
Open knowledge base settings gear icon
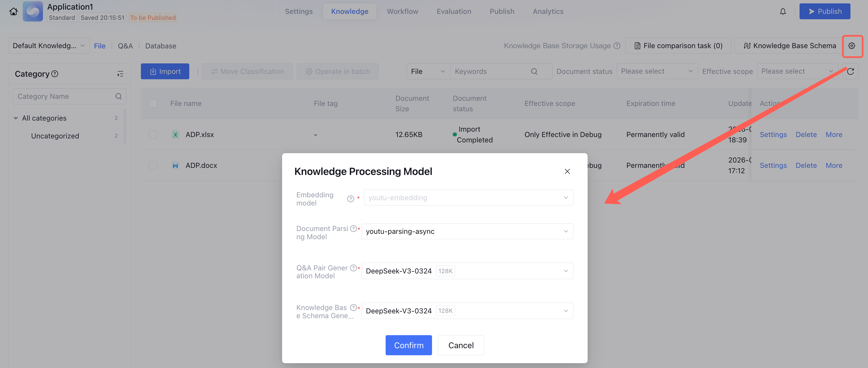coord(852,46)
